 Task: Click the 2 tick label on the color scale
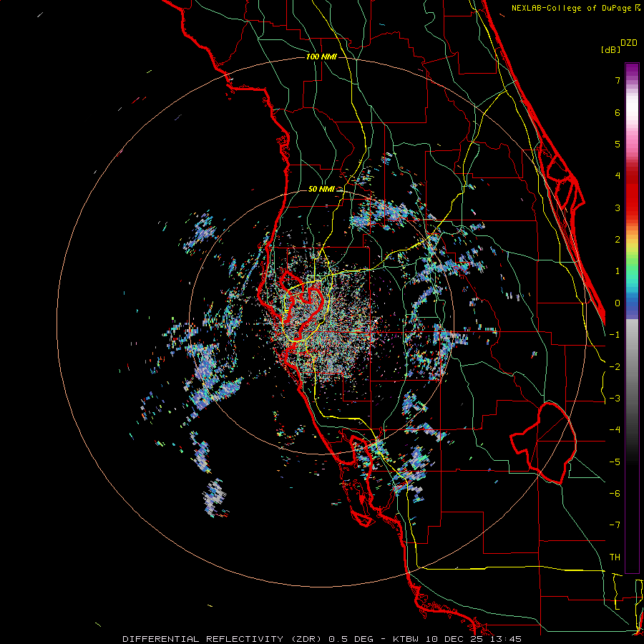coord(618,240)
